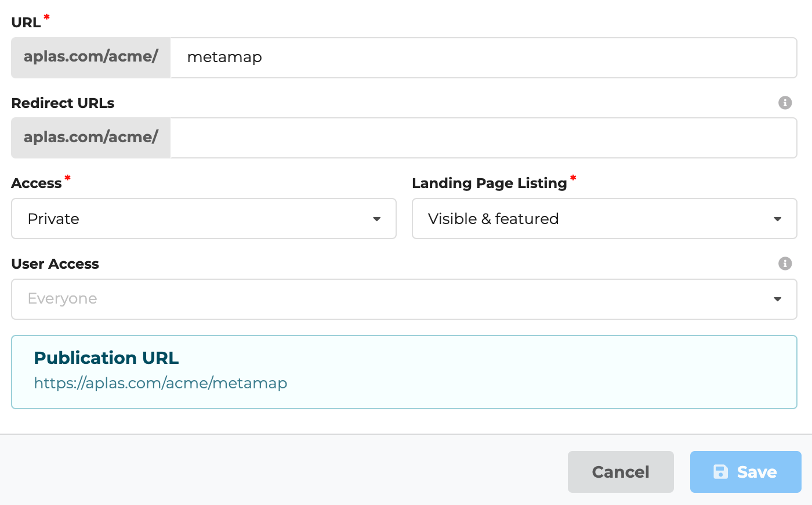The width and height of the screenshot is (812, 505).
Task: Open the Landing Page Listing dropdown
Action: (604, 219)
